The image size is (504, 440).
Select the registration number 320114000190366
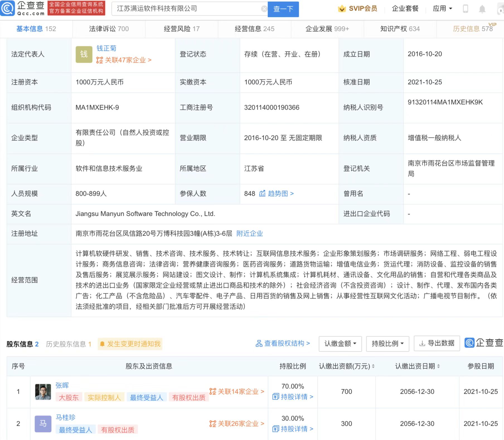coord(272,107)
